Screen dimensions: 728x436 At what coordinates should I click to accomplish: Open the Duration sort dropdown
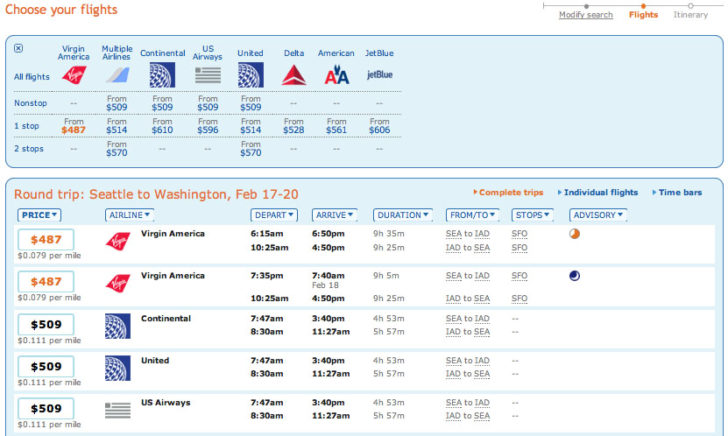pos(403,215)
